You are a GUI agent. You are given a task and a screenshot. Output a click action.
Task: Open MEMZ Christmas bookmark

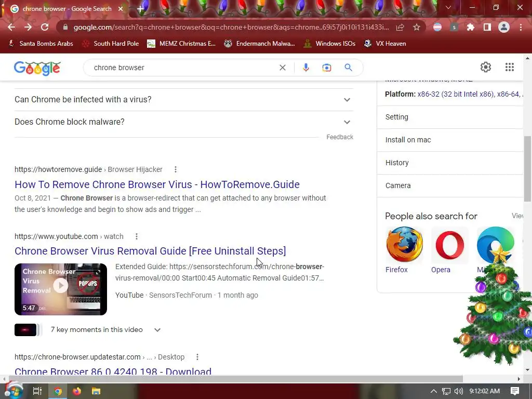click(x=181, y=44)
